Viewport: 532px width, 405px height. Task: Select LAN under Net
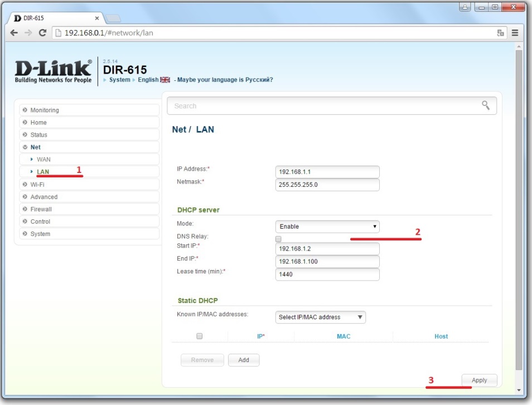[x=89, y=171]
